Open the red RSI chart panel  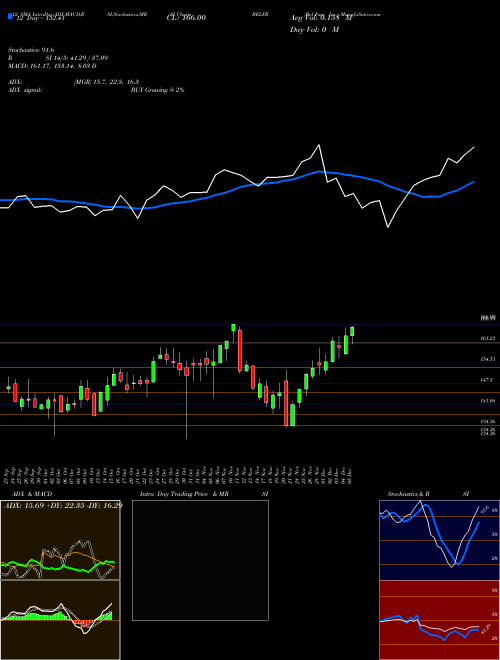[x=439, y=620]
